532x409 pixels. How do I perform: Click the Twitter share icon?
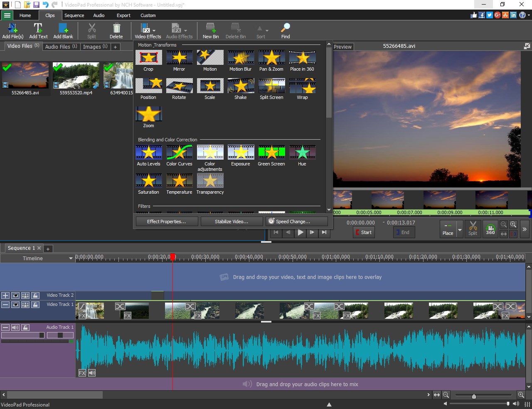[490, 15]
